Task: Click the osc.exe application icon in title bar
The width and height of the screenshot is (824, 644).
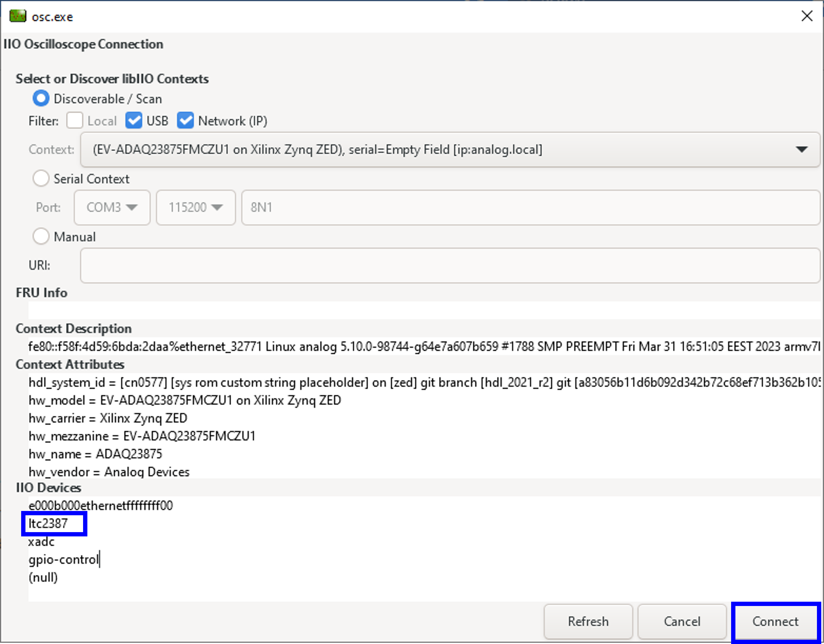Action: [17, 16]
